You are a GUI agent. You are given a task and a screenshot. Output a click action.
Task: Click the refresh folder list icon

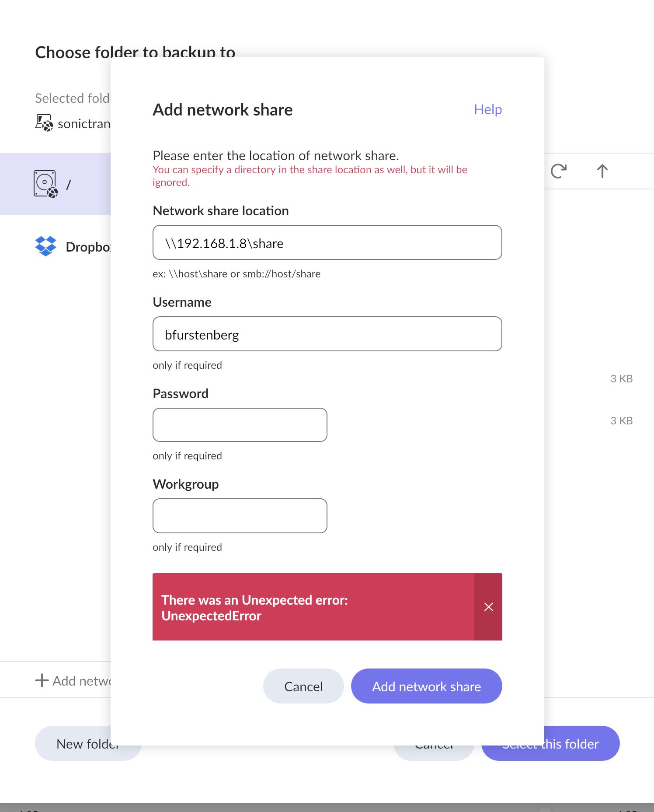click(x=558, y=171)
